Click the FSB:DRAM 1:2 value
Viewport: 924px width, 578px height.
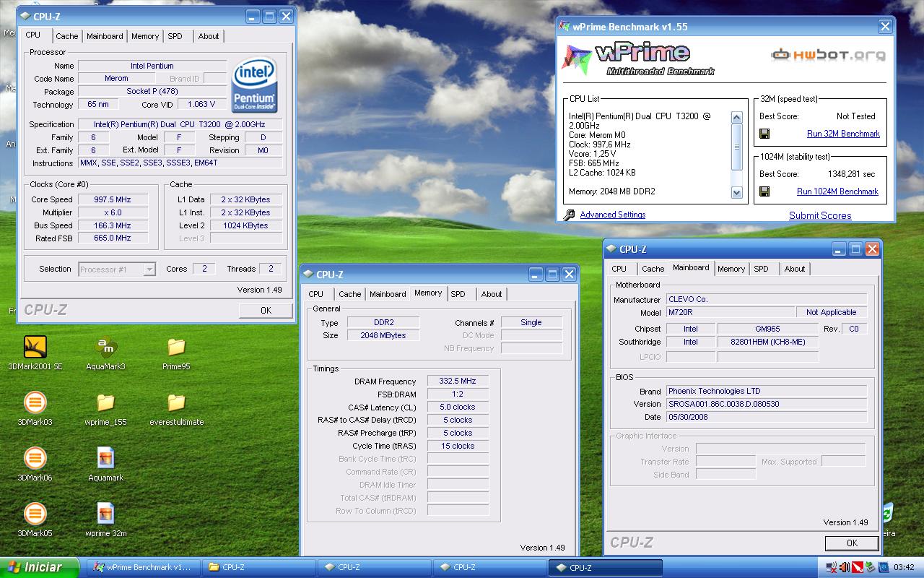[x=458, y=394]
